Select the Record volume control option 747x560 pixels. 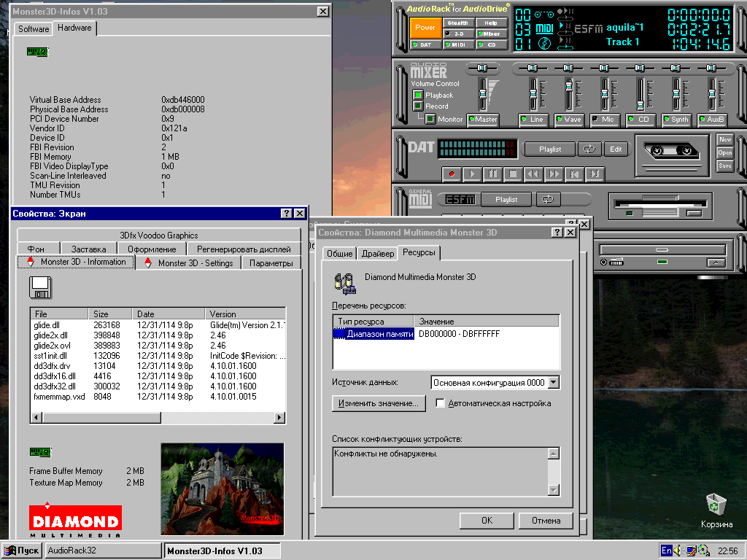[418, 106]
